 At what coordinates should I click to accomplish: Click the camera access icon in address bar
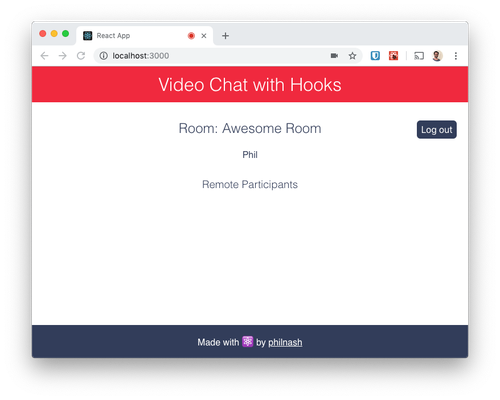pos(334,56)
